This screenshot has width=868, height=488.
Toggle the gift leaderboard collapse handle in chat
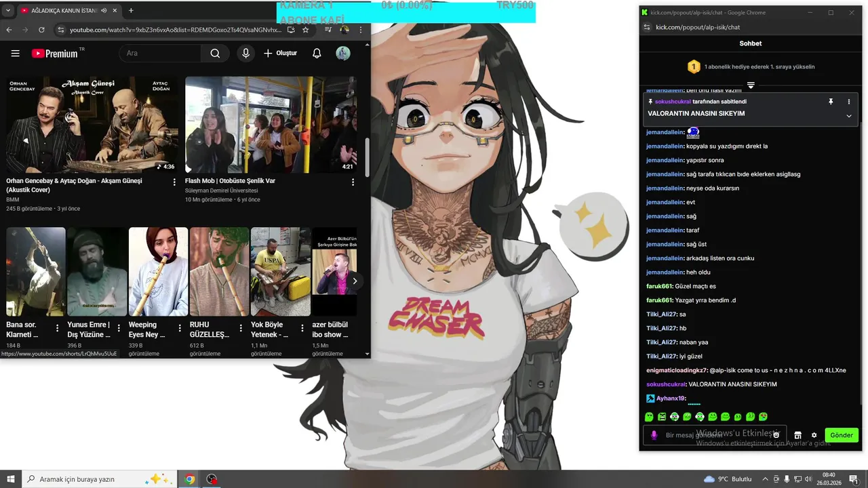click(x=751, y=85)
